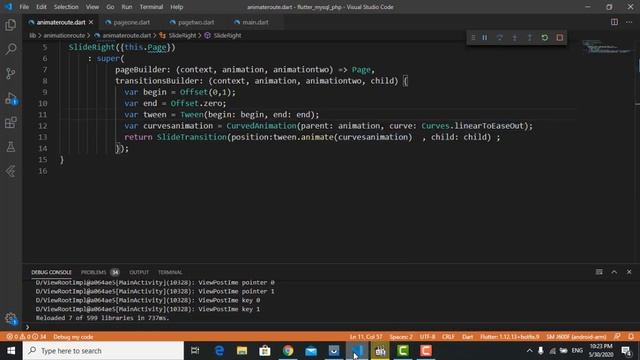Open the Run menu
This screenshot has height=360, width=640.
click(127, 7)
